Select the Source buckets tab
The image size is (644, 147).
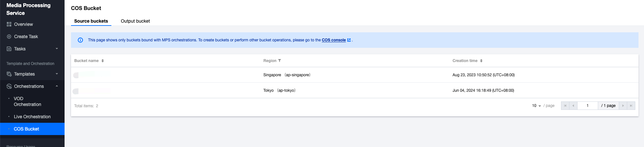(x=91, y=21)
